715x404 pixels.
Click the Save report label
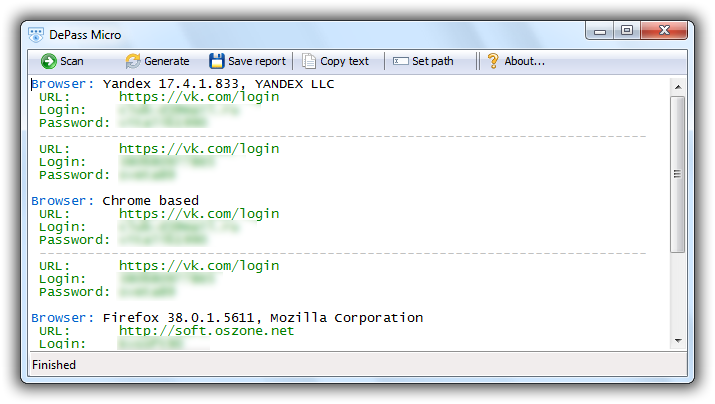point(257,61)
